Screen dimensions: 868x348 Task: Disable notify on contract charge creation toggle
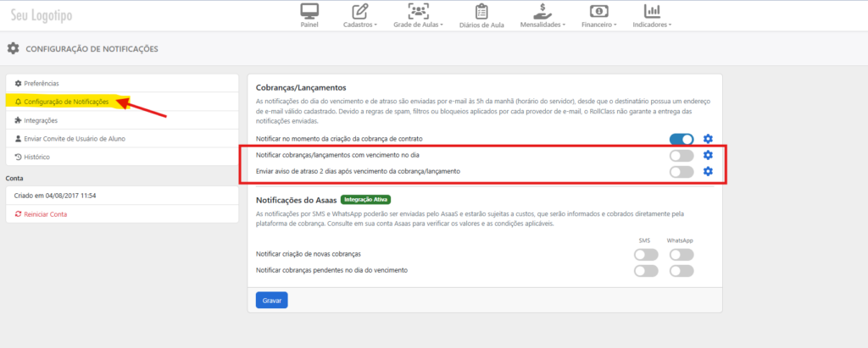point(682,139)
